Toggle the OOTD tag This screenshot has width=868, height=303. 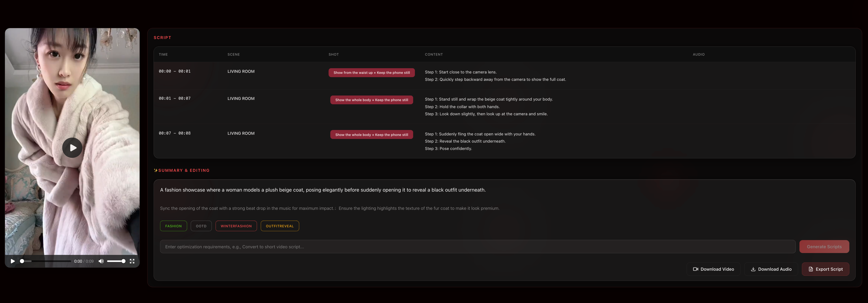[201, 226]
